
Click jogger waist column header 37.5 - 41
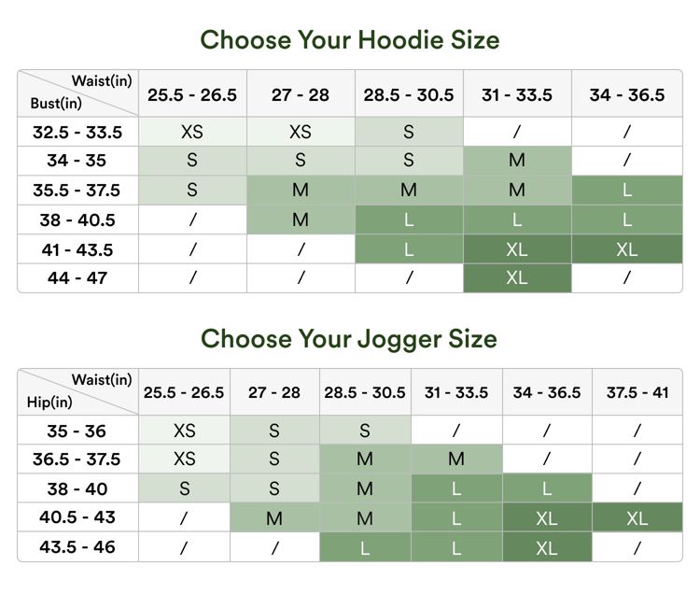point(637,393)
